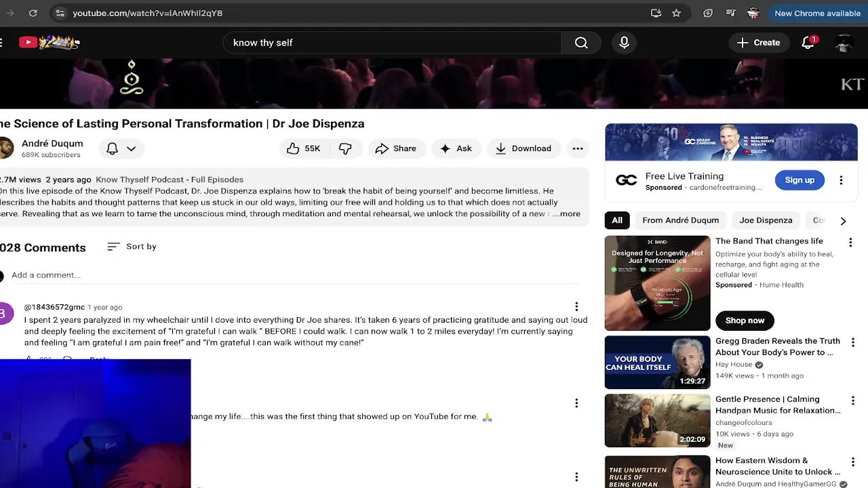Focus the YouTube search box
868x488 pixels.
click(393, 43)
